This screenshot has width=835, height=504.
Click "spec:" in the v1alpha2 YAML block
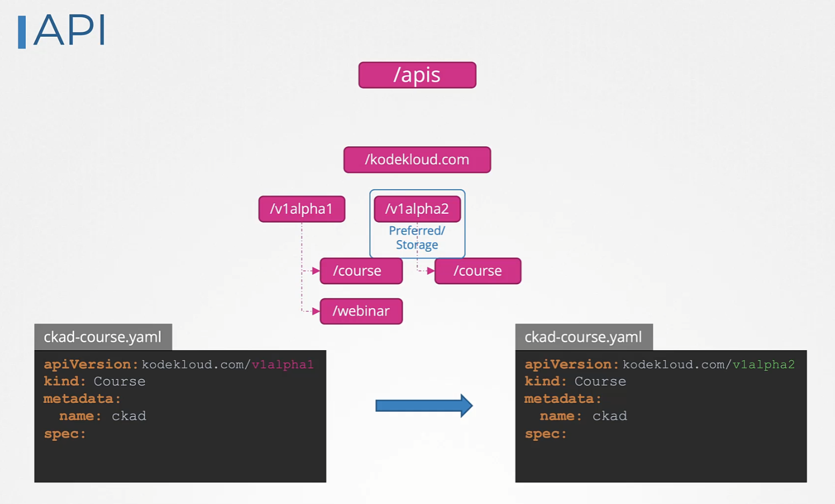545,434
